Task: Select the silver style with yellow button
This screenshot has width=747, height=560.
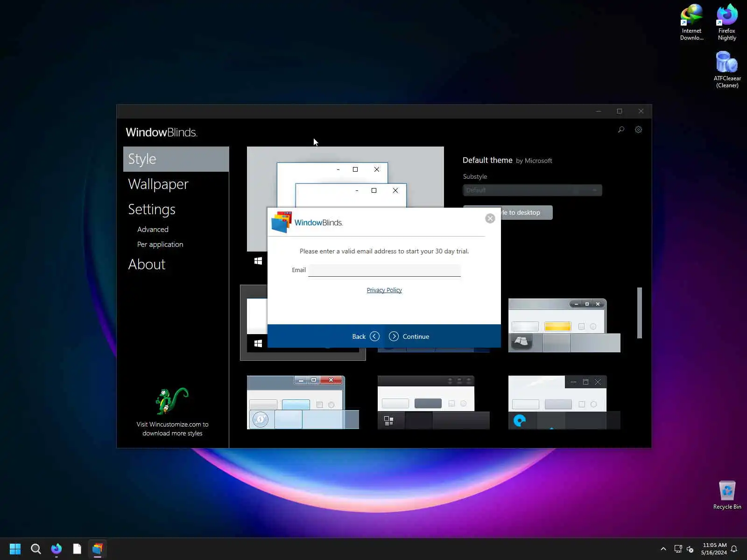Action: [564, 326]
